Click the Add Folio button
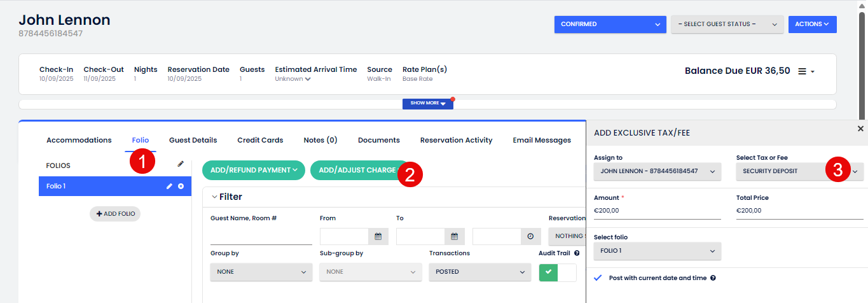The width and height of the screenshot is (868, 303). (115, 214)
